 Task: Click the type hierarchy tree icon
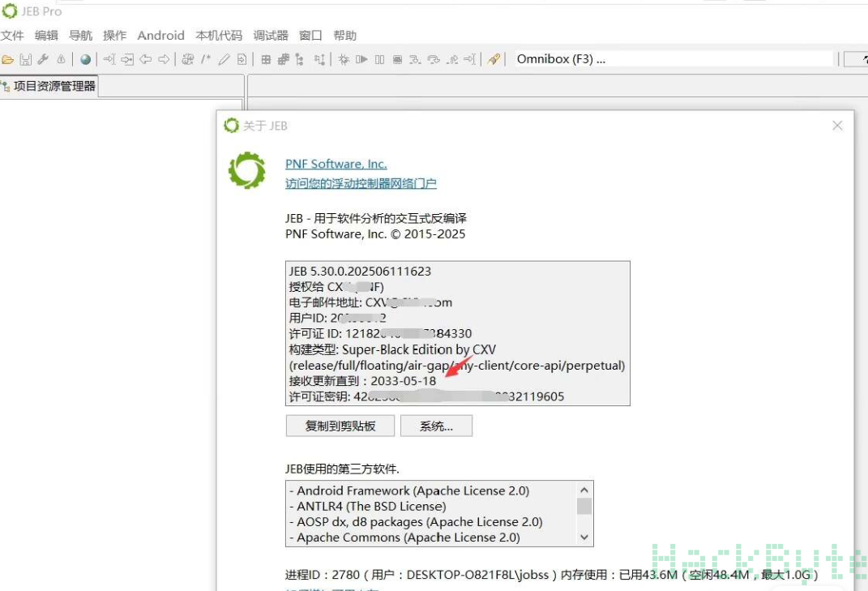tap(300, 59)
